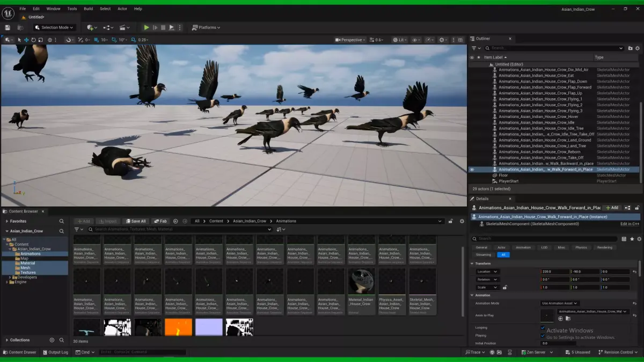Image resolution: width=644 pixels, height=362 pixels.
Task: Browse to animation asset in Content Browser
Action: [x=568, y=319]
